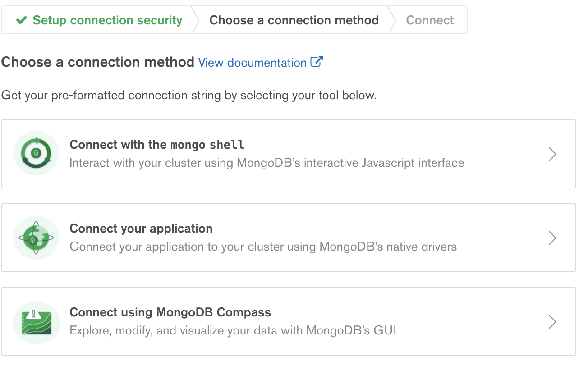Screen dimensions: 588x366
Task: Click the pre-formatted connection string instruction text
Action: (189, 96)
